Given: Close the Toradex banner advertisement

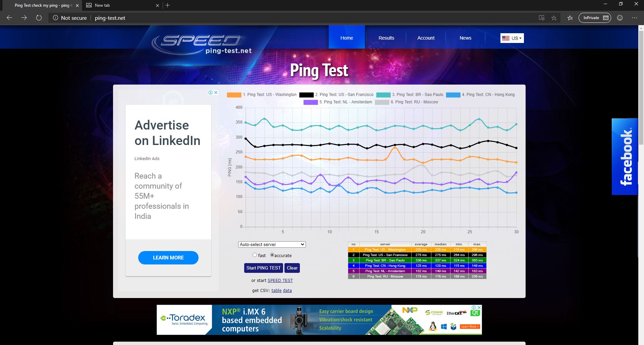Looking at the screenshot, I should (x=479, y=307).
